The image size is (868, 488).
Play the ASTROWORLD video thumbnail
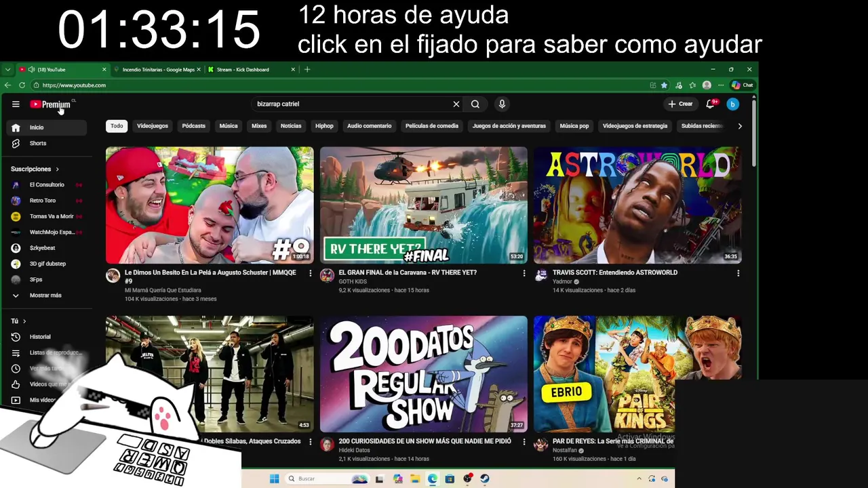tap(637, 205)
